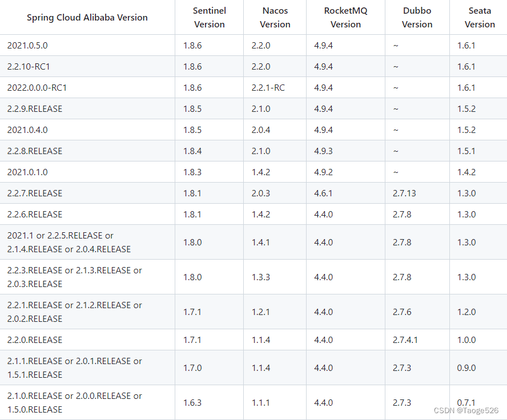This screenshot has height=420, width=507.
Task: Select Sentinel 1.7.1 in the 2.2.0.RELEASE row
Action: [192, 340]
